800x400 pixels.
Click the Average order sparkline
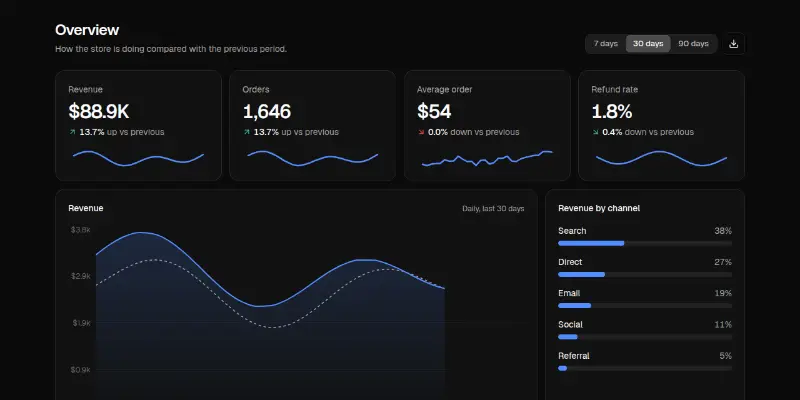point(487,158)
